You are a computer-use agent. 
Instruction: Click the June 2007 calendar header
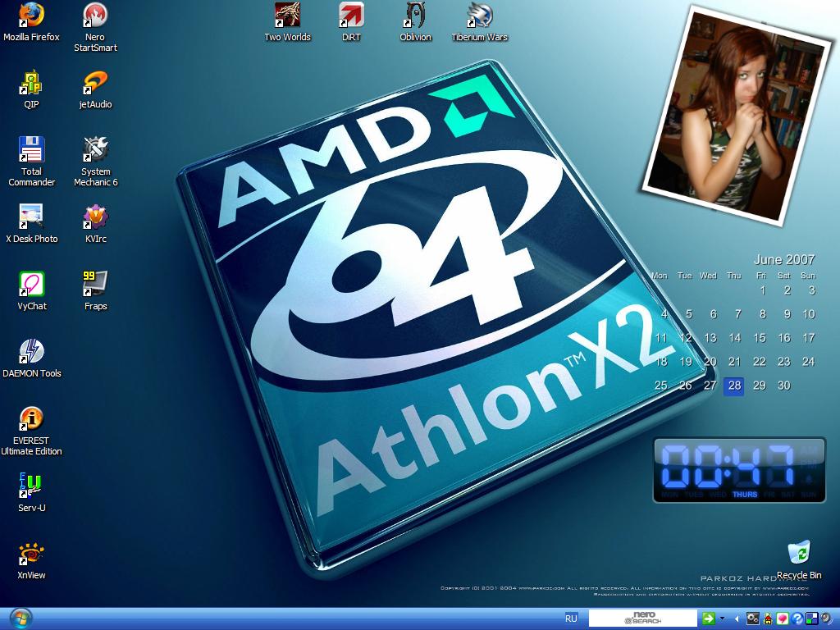click(783, 260)
